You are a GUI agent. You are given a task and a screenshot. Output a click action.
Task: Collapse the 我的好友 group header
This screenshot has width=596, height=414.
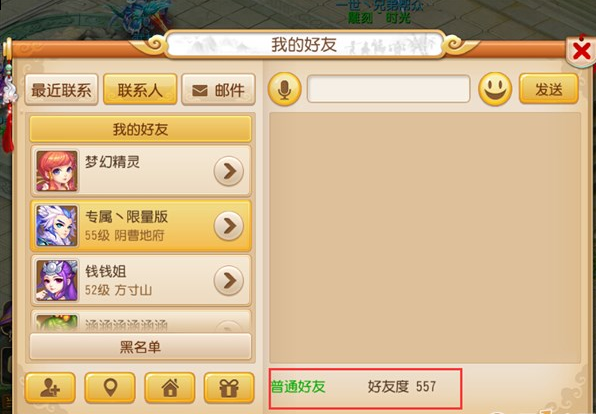140,129
